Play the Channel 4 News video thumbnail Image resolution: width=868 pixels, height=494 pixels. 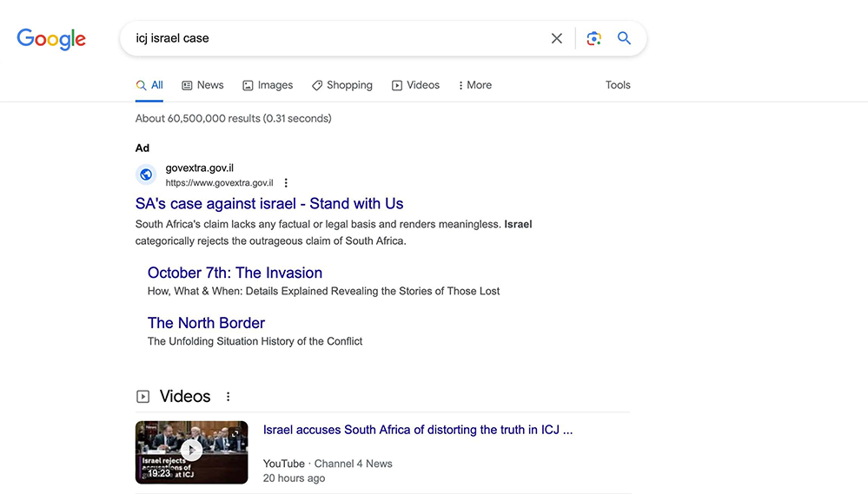click(191, 452)
